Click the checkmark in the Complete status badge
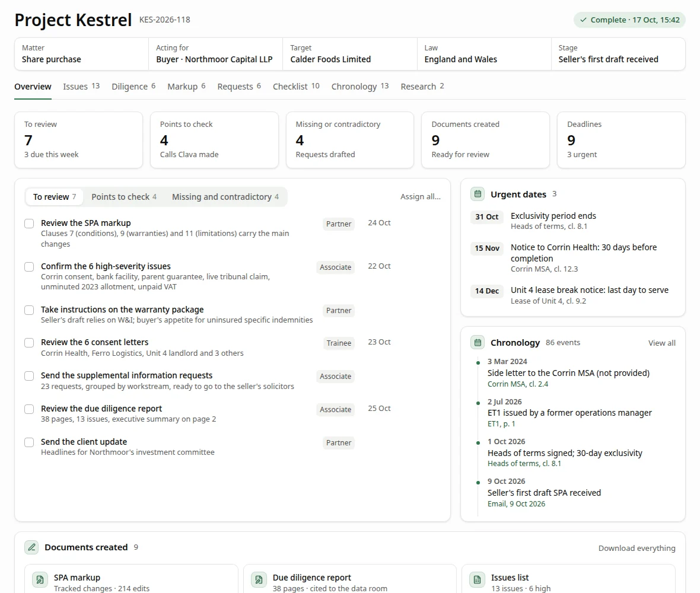 coord(583,20)
